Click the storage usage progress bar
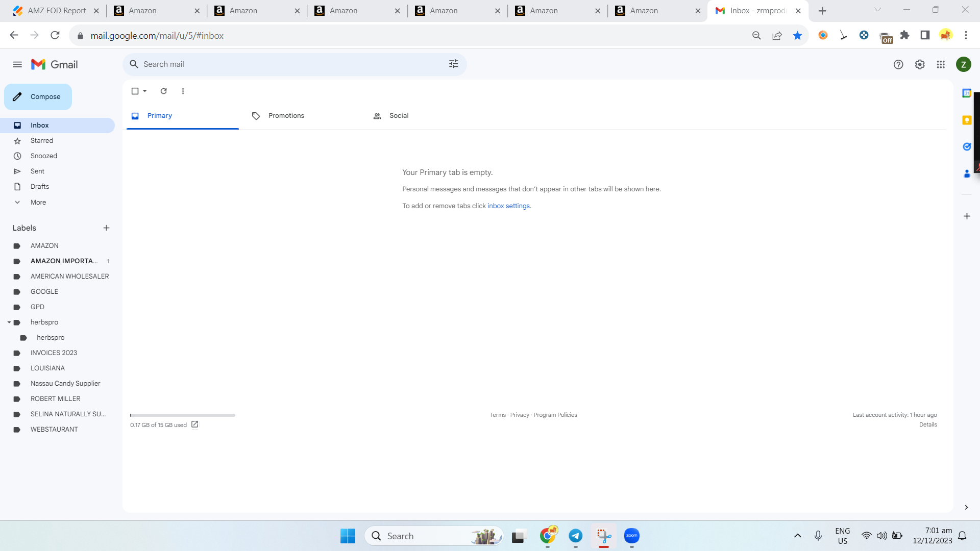 pos(183,415)
